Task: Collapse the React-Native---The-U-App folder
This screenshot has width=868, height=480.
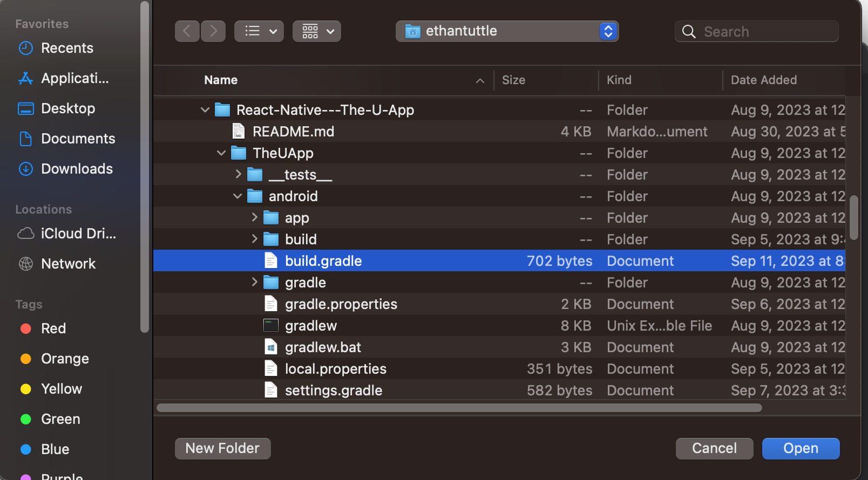Action: [x=205, y=110]
